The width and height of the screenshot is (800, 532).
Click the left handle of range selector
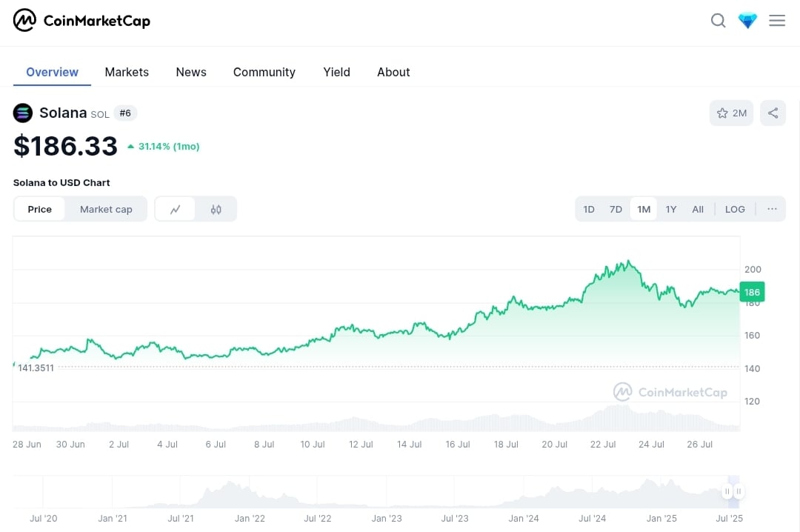727,491
